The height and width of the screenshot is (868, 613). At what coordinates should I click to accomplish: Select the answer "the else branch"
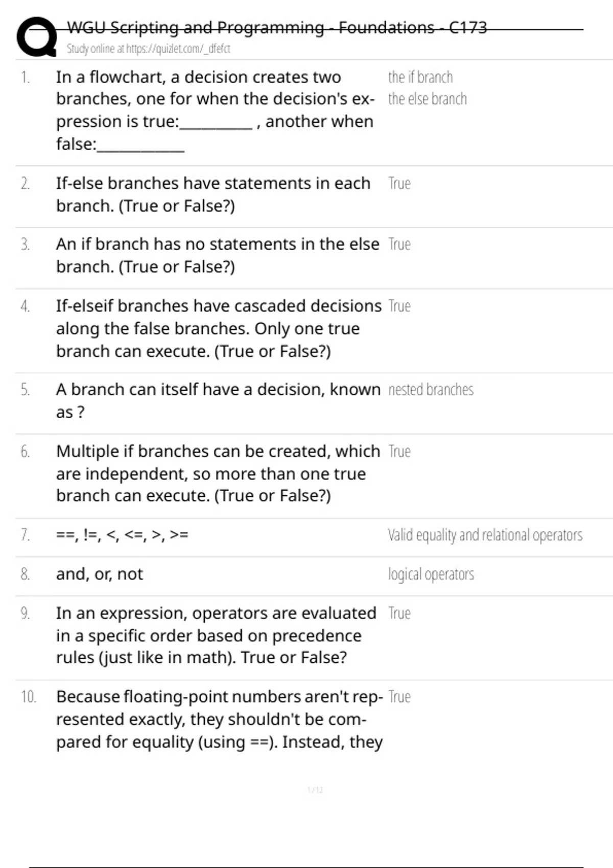(x=427, y=99)
